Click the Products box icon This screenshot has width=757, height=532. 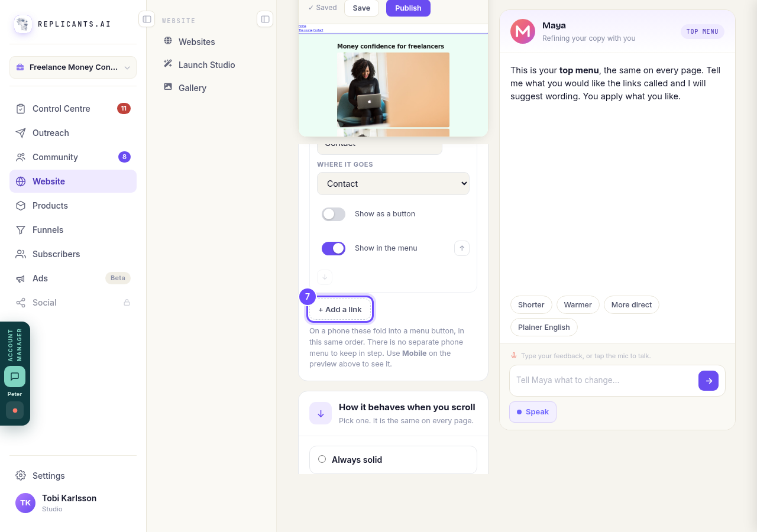click(21, 206)
